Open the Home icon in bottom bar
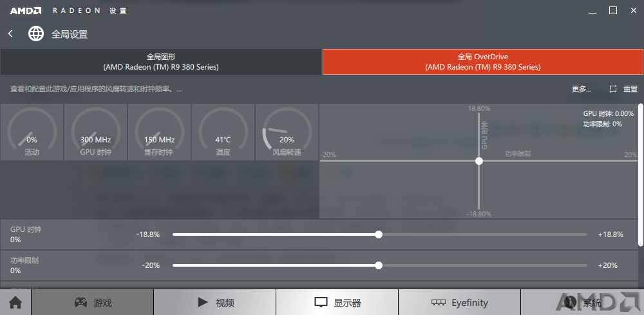 [x=15, y=303]
